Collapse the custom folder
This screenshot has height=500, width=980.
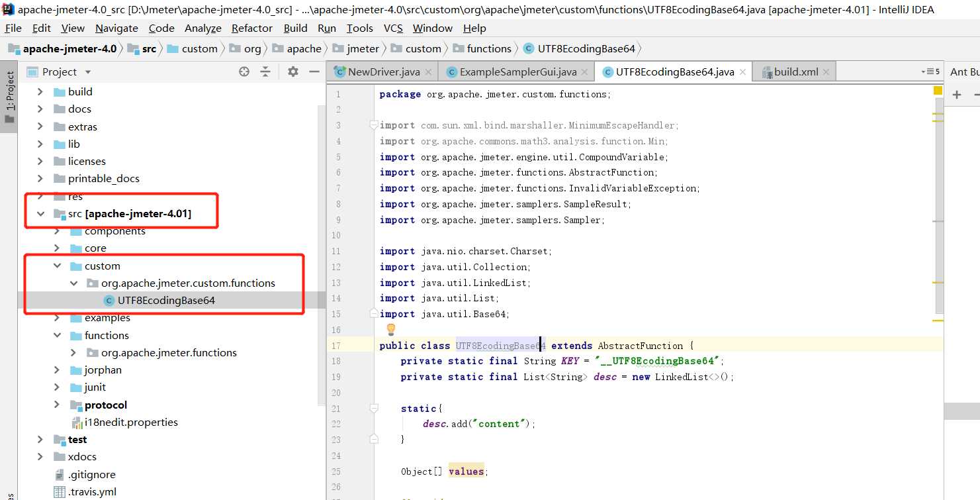point(57,266)
